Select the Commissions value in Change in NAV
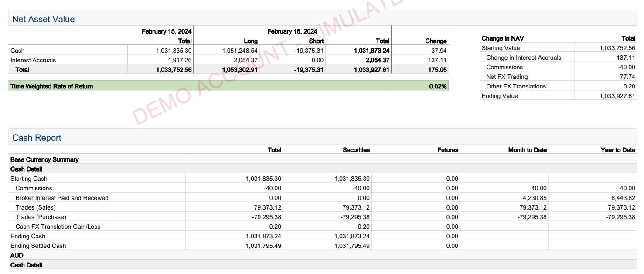The width and height of the screenshot is (644, 274). (x=626, y=67)
